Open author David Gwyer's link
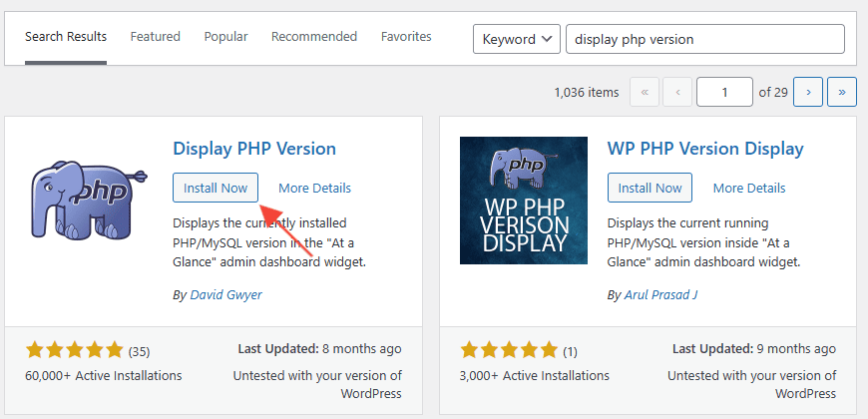This screenshot has height=419, width=868. [225, 295]
